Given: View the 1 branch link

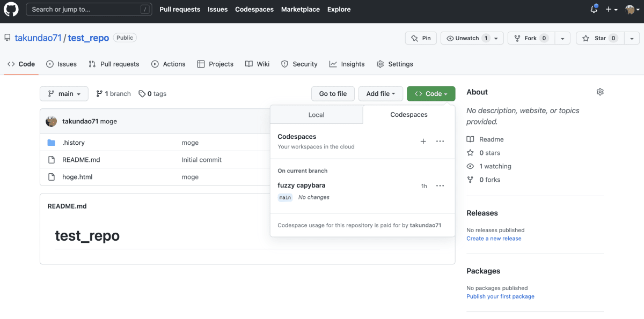Looking at the screenshot, I should pyautogui.click(x=113, y=93).
